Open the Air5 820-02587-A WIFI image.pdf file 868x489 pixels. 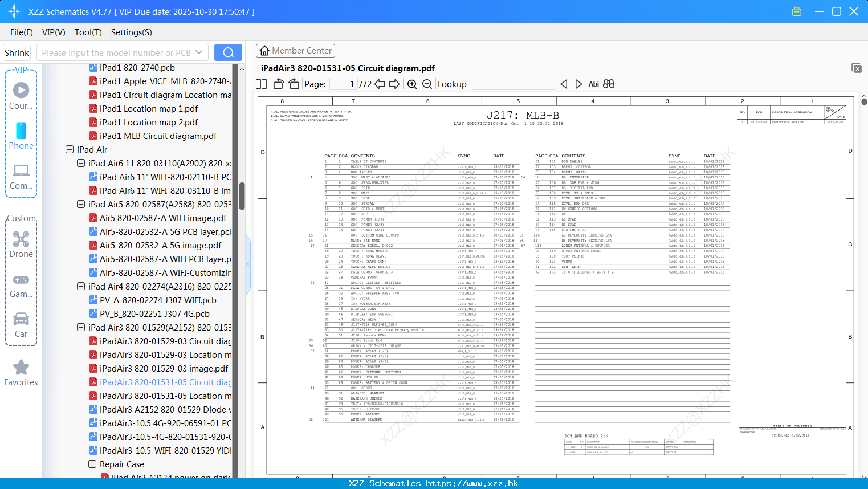(x=163, y=218)
